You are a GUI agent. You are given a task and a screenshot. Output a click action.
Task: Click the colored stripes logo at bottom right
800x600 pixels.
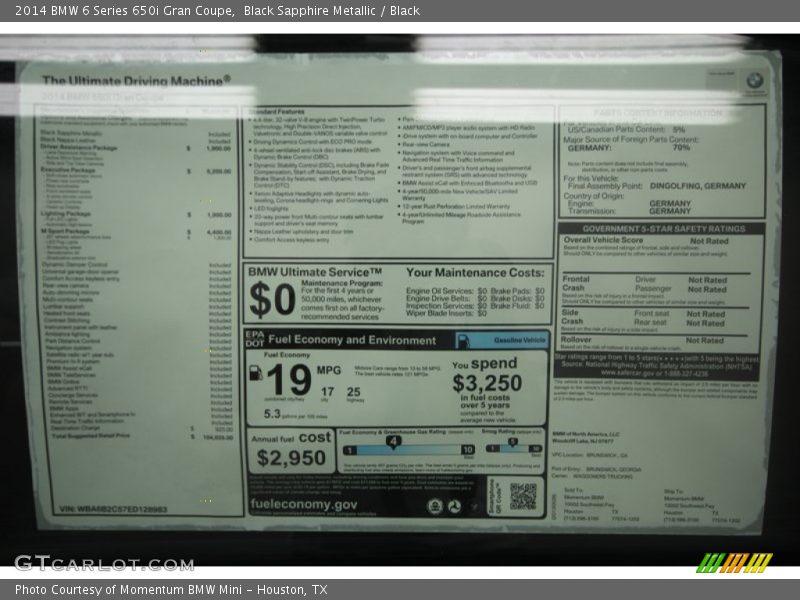[x=734, y=563]
